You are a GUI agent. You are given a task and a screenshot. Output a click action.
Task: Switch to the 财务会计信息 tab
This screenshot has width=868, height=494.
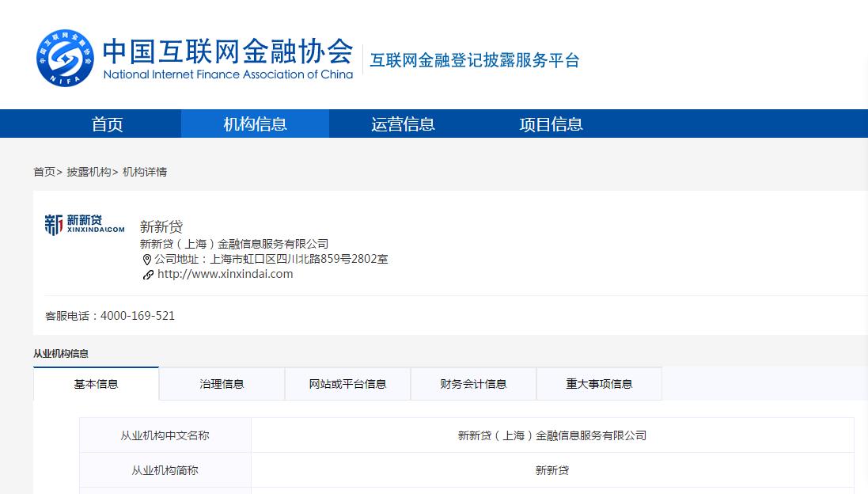[473, 383]
